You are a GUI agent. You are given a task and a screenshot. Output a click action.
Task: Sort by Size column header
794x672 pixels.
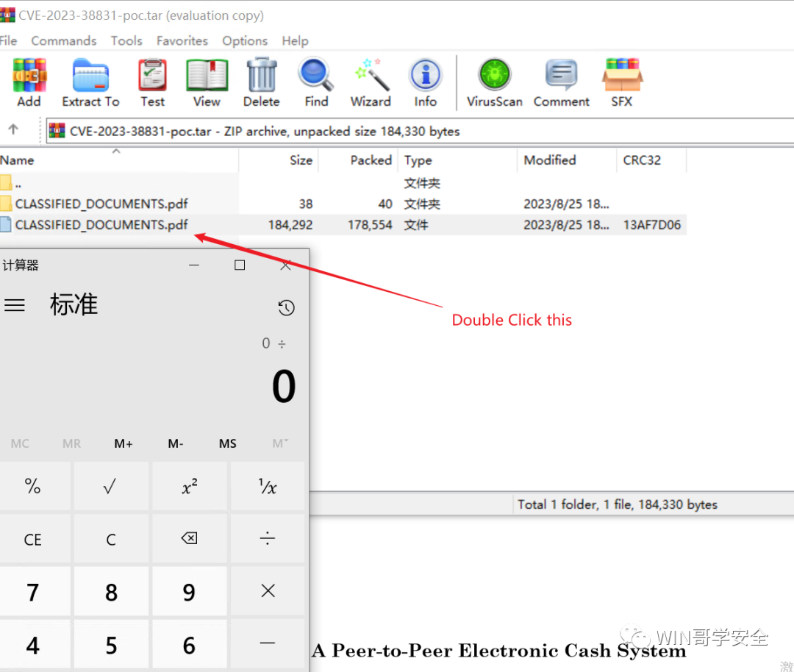[x=279, y=160]
